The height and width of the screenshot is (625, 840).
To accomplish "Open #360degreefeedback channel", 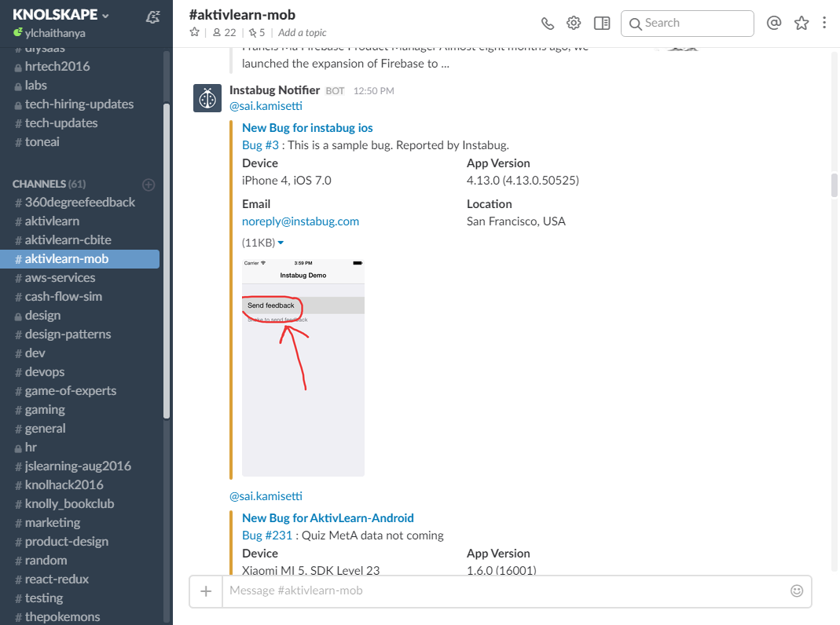I will coord(80,203).
